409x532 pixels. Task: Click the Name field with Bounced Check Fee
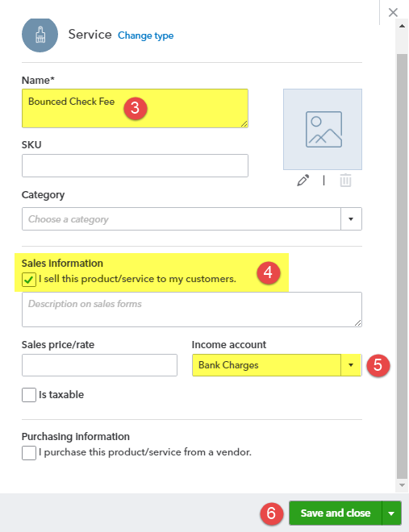point(135,108)
